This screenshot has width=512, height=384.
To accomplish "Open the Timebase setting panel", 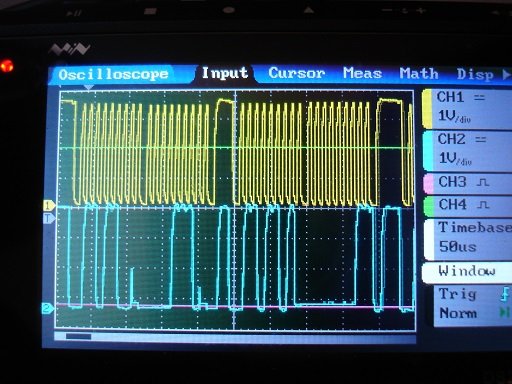I will coord(468,239).
